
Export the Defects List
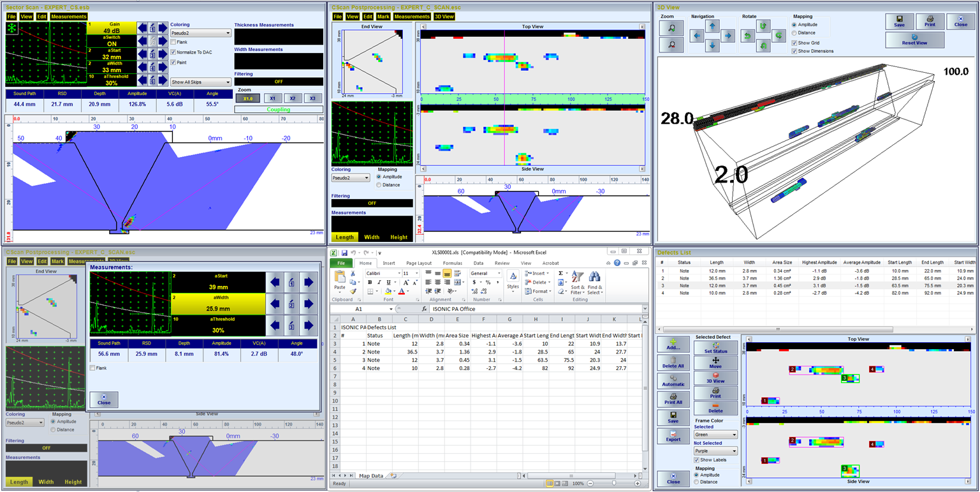pyautogui.click(x=672, y=436)
